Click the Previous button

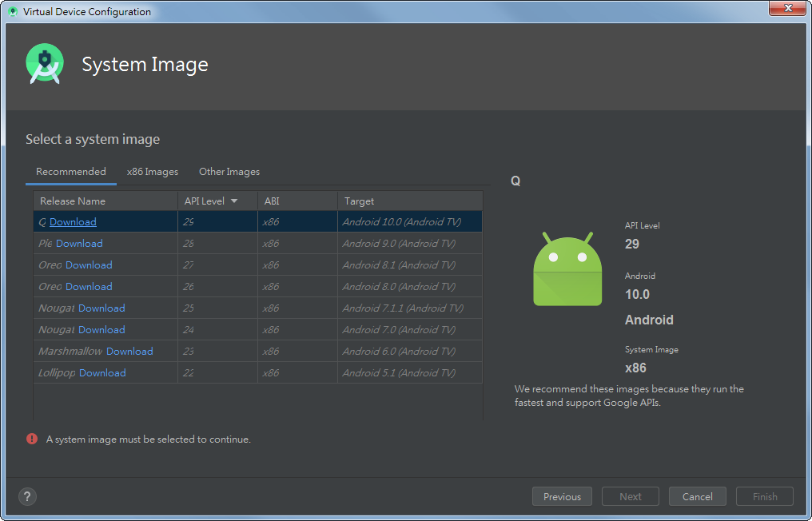tap(562, 496)
